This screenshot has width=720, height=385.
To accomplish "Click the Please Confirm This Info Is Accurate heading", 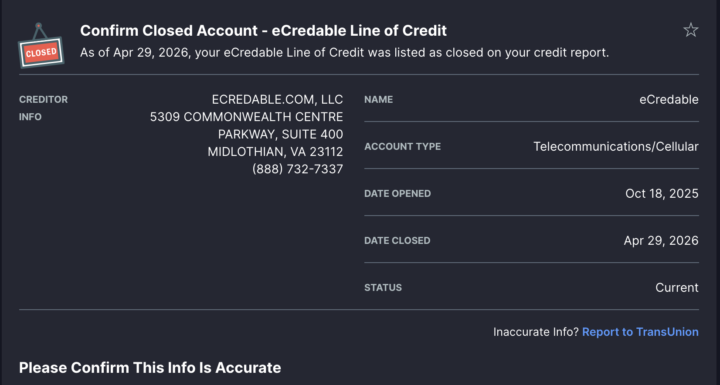I will click(150, 368).
